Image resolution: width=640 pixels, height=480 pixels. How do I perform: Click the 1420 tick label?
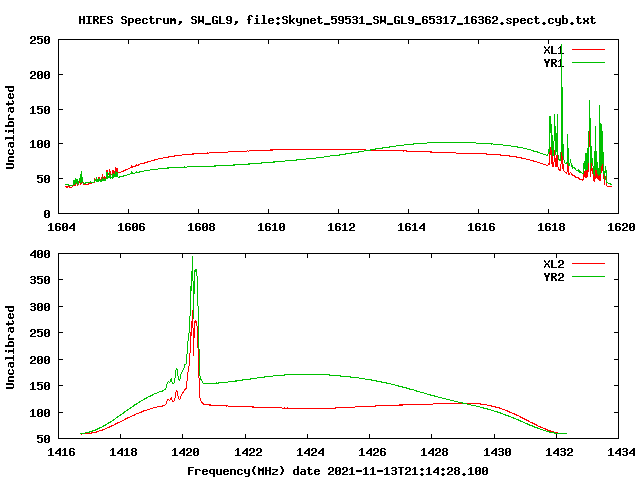point(186,452)
